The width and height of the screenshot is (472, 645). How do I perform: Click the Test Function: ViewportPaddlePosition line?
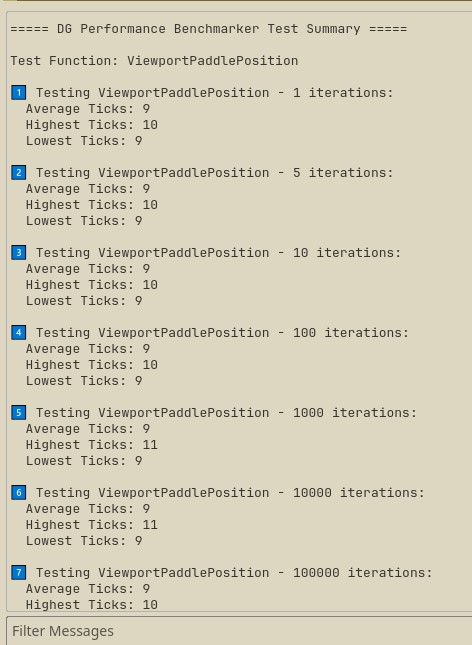[x=154, y=61]
